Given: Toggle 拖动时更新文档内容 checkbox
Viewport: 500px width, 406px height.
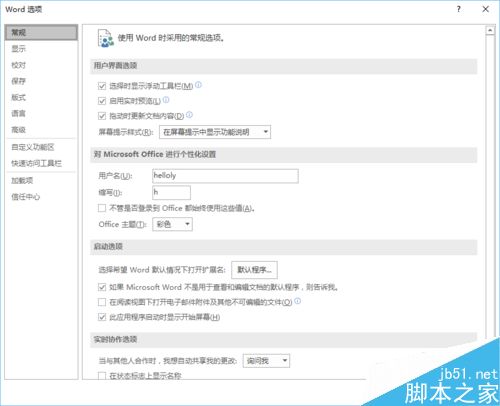Looking at the screenshot, I should point(102,116).
